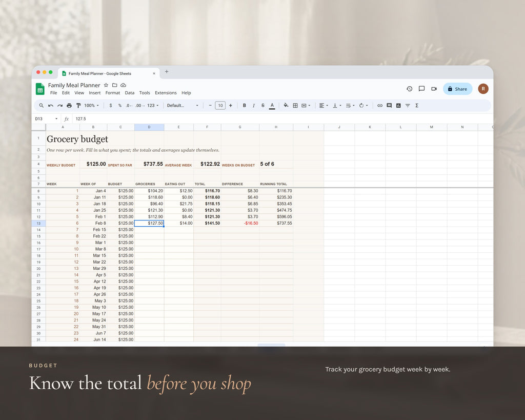Viewport: 525px width, 420px height.
Task: Open the 123 more formats dropdown
Action: tap(153, 106)
